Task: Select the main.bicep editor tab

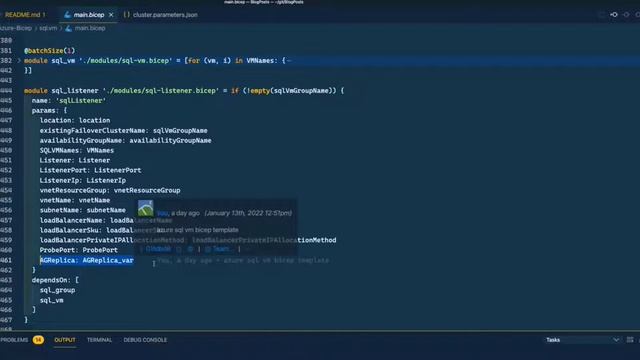Action: tap(89, 15)
